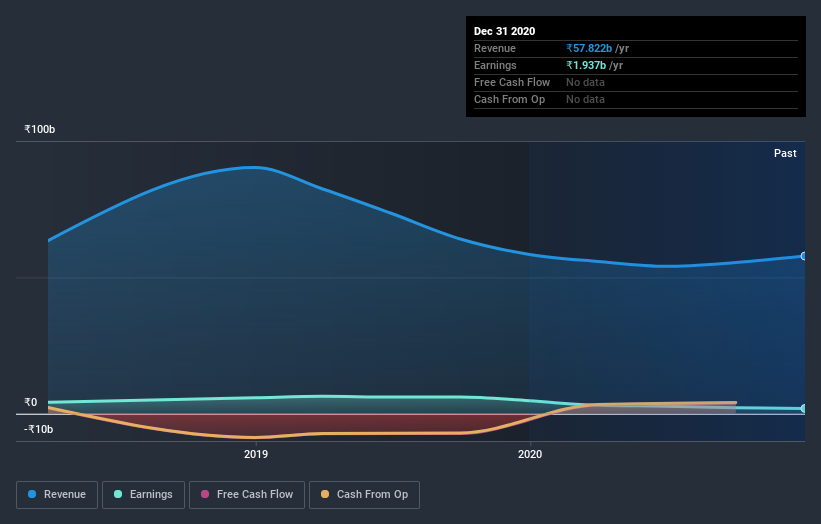Viewport: 821px width, 524px height.
Task: Click the Free Cash Flow row in tooltip
Action: pos(636,83)
